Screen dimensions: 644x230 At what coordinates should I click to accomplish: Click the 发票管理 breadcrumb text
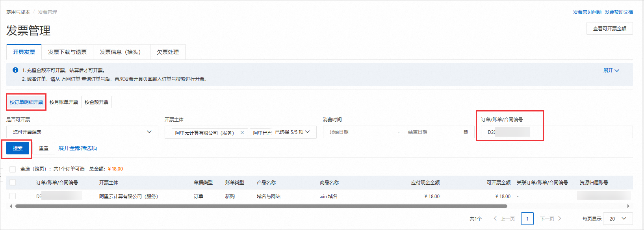(48, 12)
